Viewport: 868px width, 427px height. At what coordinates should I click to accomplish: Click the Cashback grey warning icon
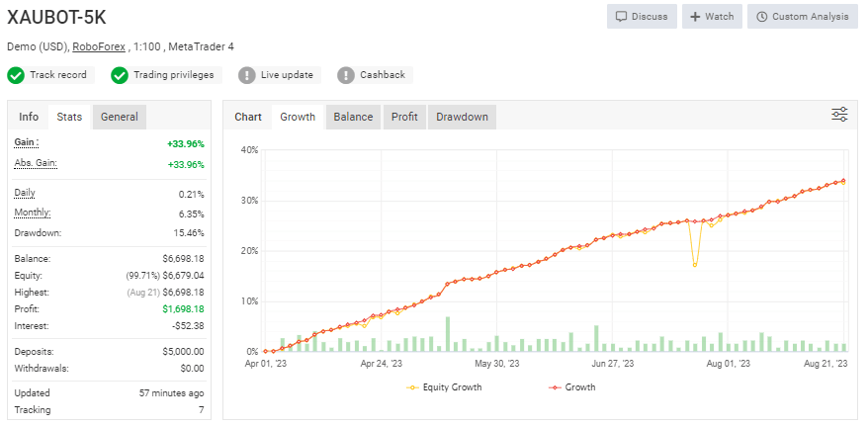345,75
